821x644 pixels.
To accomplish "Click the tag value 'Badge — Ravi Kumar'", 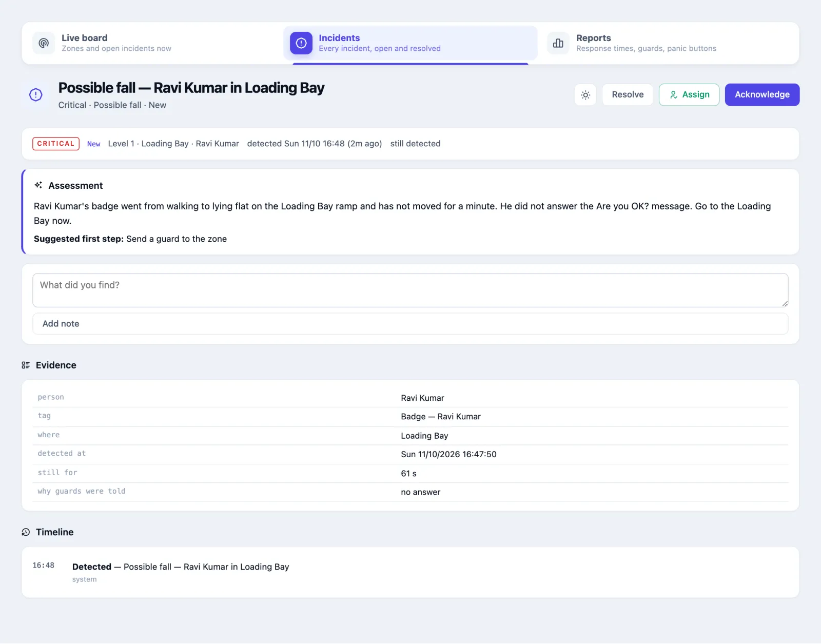I will click(x=441, y=417).
